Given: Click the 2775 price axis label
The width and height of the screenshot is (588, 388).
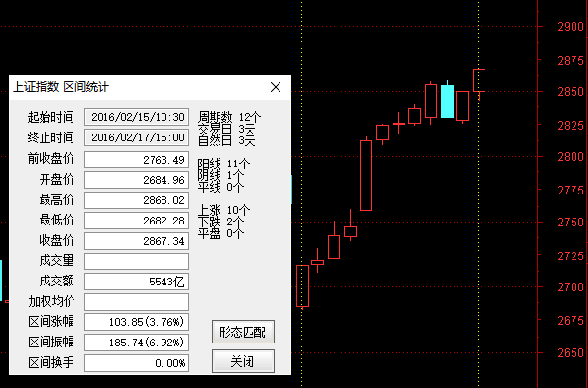Looking at the screenshot, I should point(571,191).
